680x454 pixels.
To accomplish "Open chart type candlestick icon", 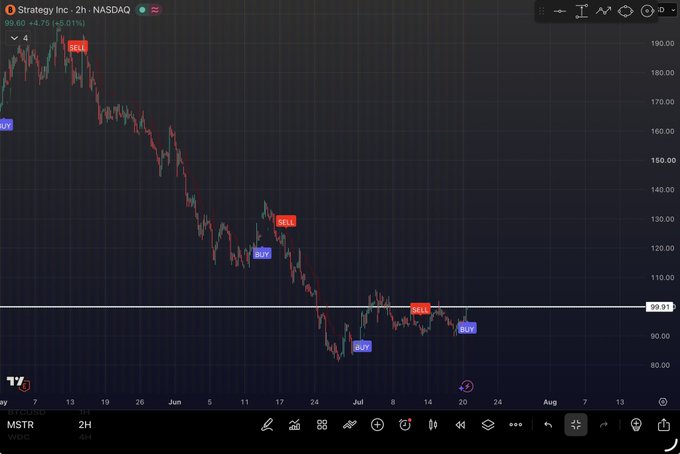I will coord(433,425).
